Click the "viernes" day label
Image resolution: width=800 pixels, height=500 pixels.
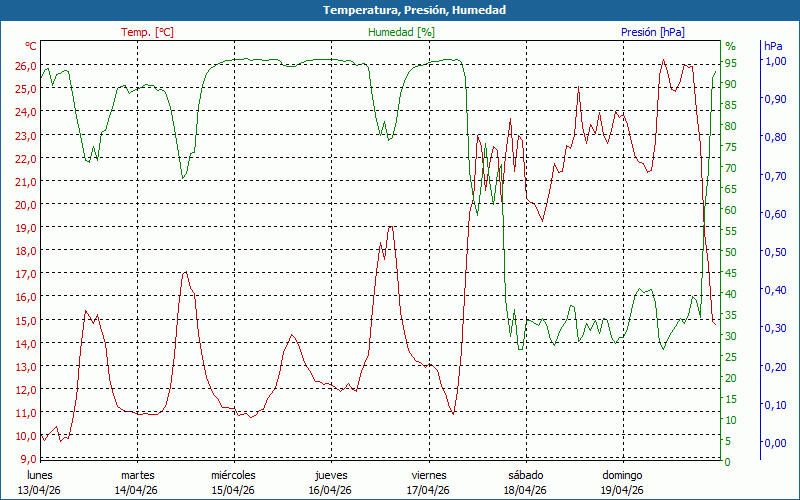[429, 475]
